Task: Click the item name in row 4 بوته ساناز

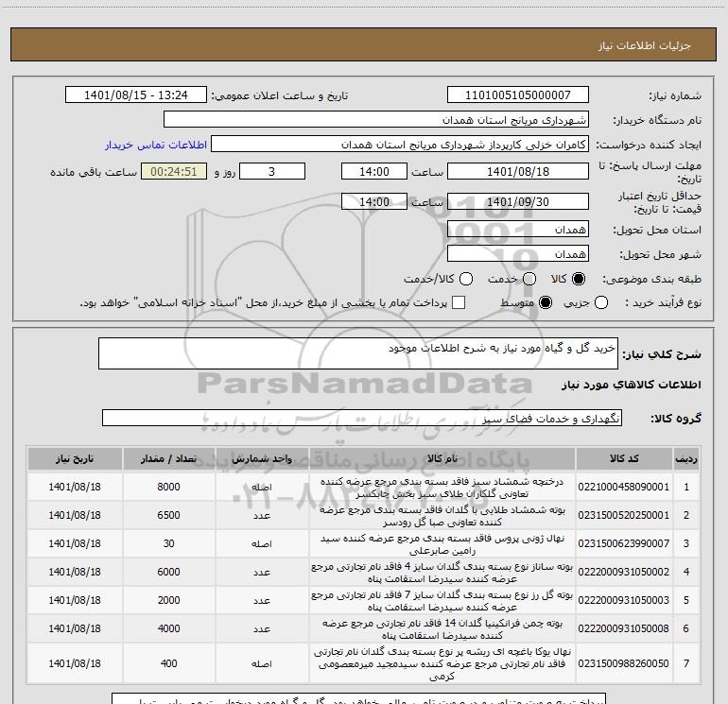Action: coord(442,573)
